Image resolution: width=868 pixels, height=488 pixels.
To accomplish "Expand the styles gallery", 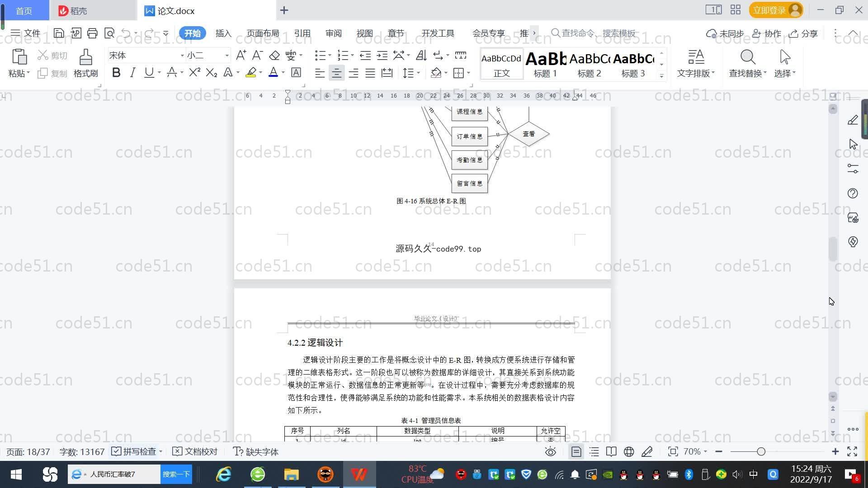I will (x=661, y=76).
